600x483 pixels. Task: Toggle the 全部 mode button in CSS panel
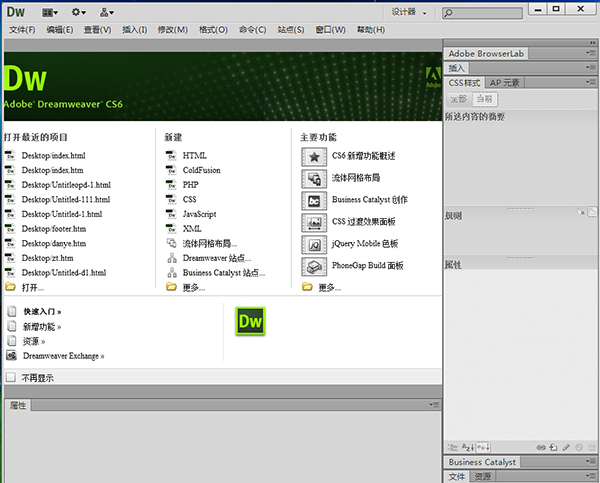459,99
